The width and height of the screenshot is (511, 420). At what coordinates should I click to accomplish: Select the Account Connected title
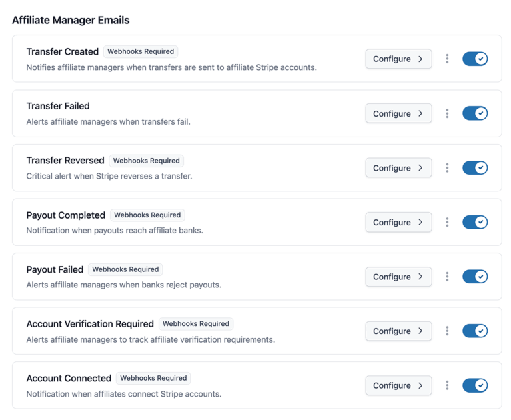[69, 378]
